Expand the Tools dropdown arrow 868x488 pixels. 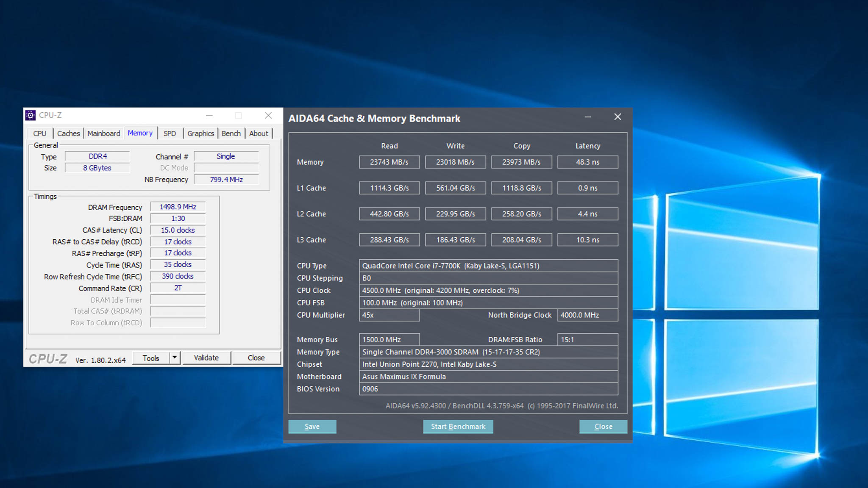[x=175, y=358]
